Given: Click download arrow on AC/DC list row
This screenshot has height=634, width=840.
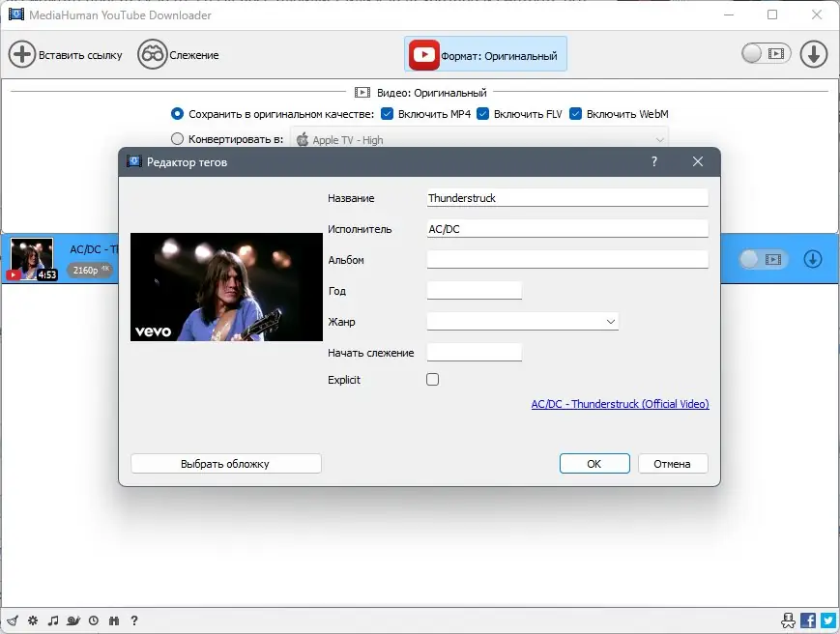Looking at the screenshot, I should [x=813, y=259].
